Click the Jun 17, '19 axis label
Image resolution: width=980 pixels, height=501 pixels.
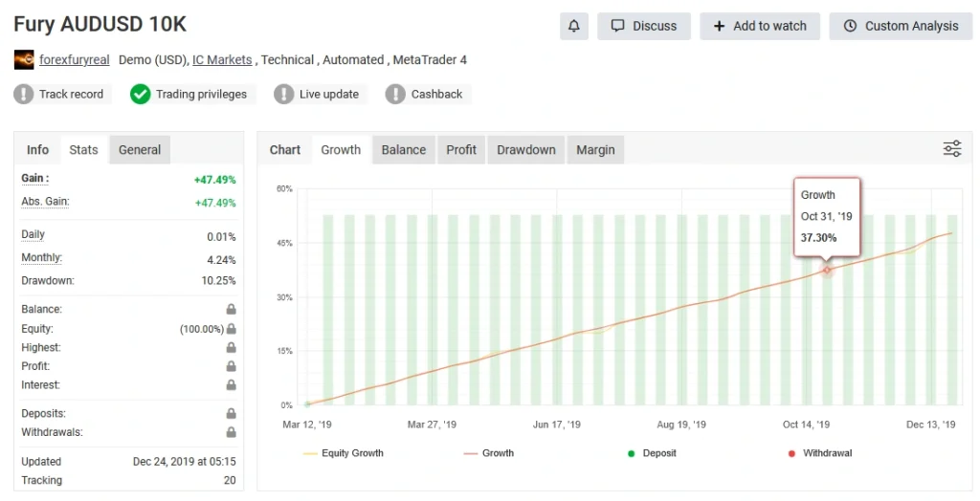pos(557,425)
